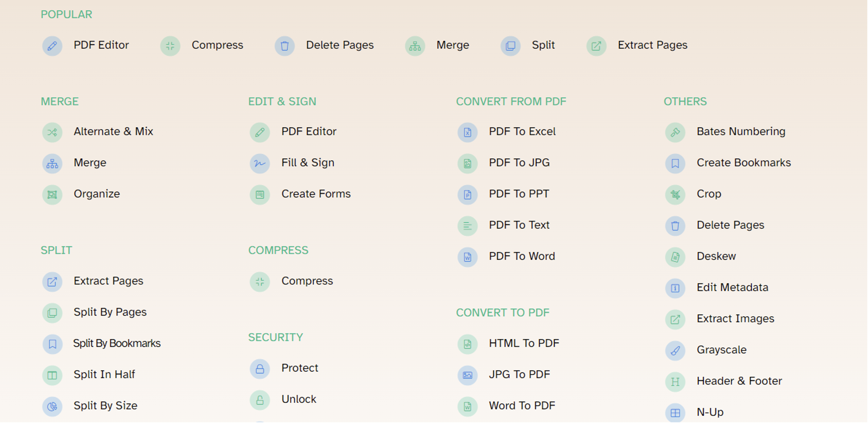Screen dimensions: 868x423
Task: Click the Compress icon in the Popular row
Action: pos(170,46)
